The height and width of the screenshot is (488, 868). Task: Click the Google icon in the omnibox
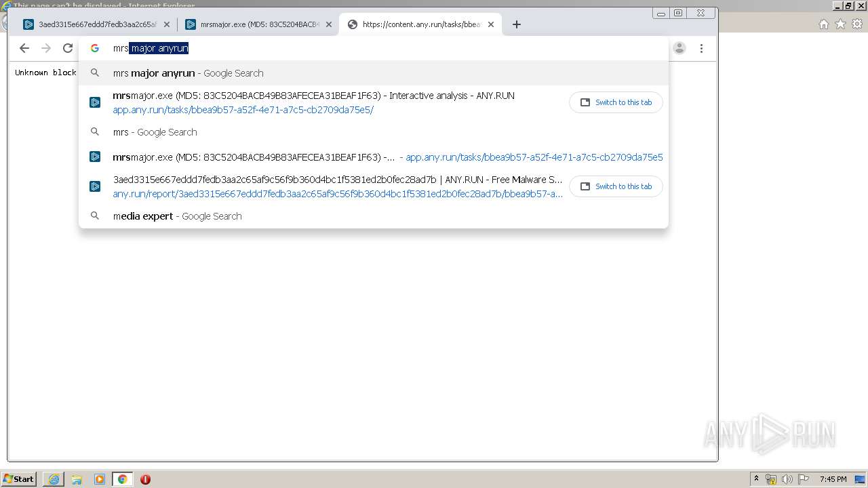pyautogui.click(x=95, y=48)
